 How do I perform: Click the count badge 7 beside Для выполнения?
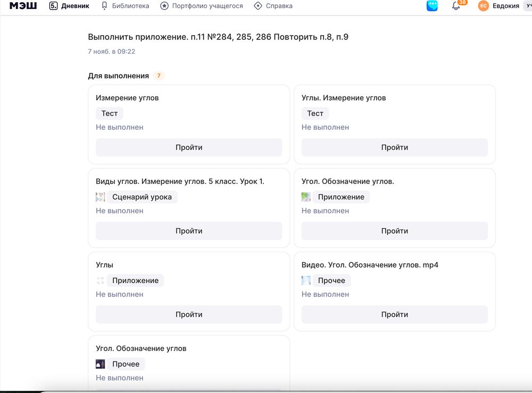tap(159, 76)
